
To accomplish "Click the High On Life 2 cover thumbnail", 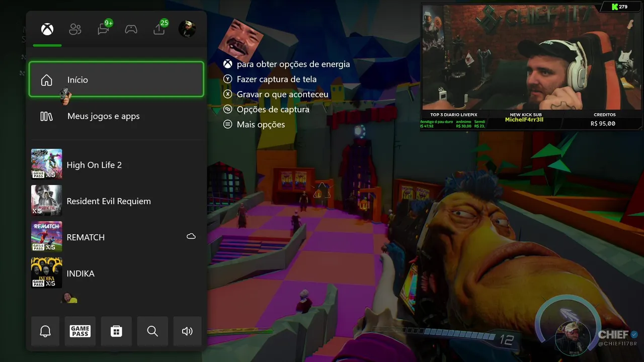I will [47, 164].
